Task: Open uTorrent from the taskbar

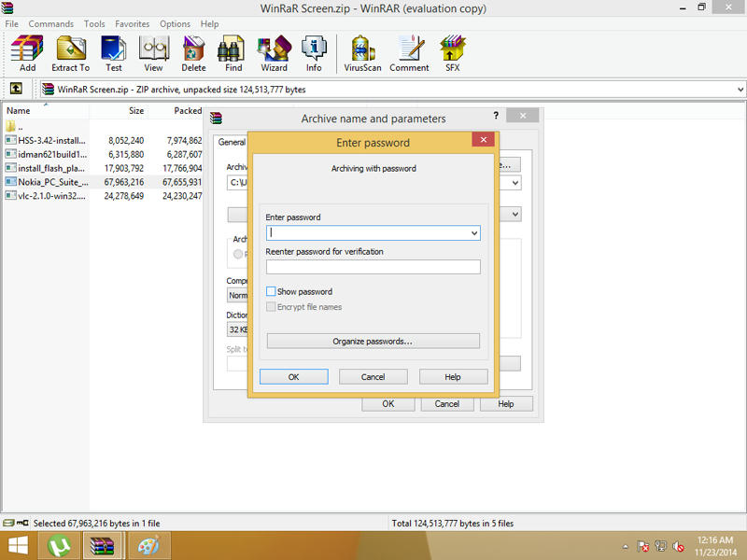Action: pos(59,546)
